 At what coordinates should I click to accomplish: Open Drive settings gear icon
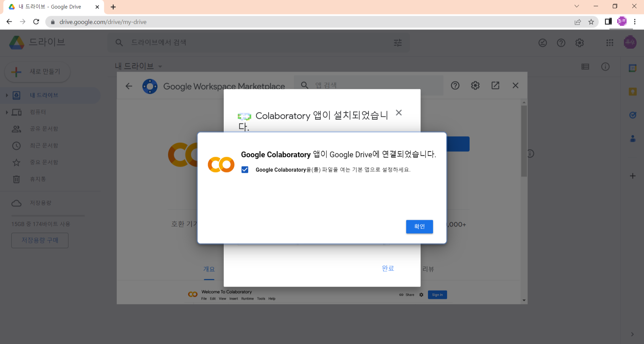(580, 43)
